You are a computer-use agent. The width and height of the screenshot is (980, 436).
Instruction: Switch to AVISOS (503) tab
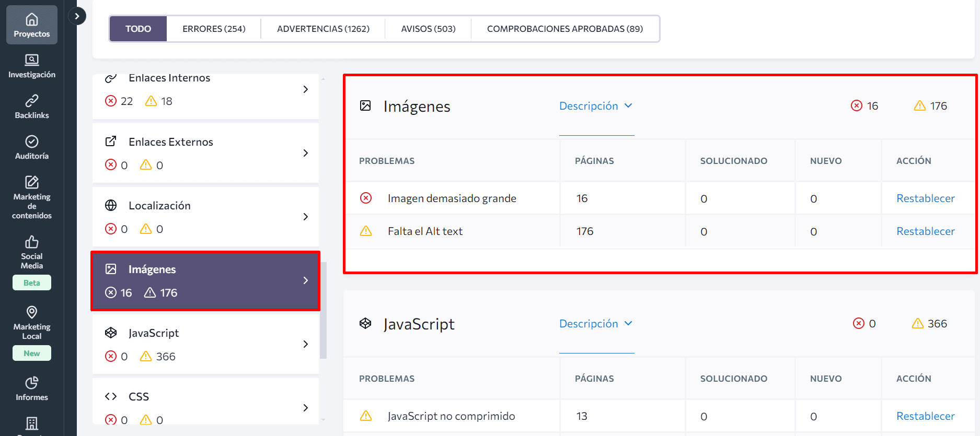coord(428,29)
